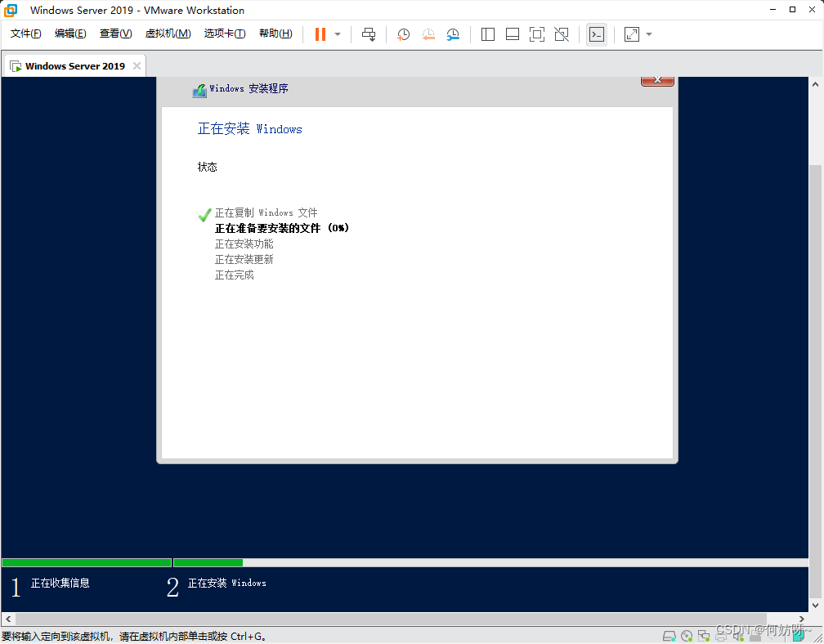This screenshot has height=644, width=824.
Task: Open the 选项卡(T) menu
Action: tap(225, 34)
